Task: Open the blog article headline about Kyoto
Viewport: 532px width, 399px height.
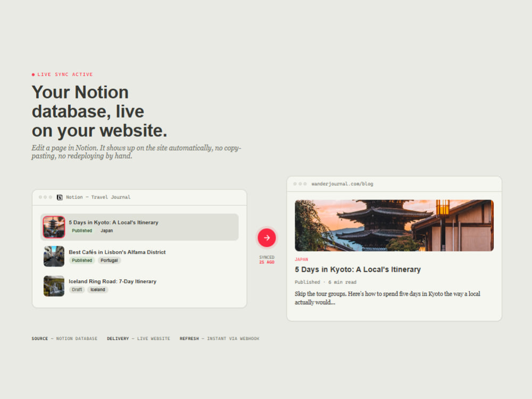Action: [x=358, y=269]
